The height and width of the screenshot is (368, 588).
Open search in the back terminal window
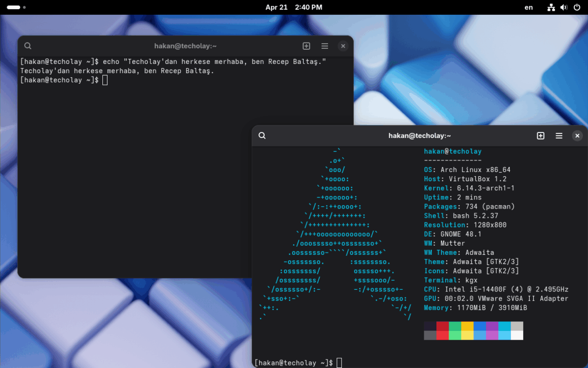28,46
